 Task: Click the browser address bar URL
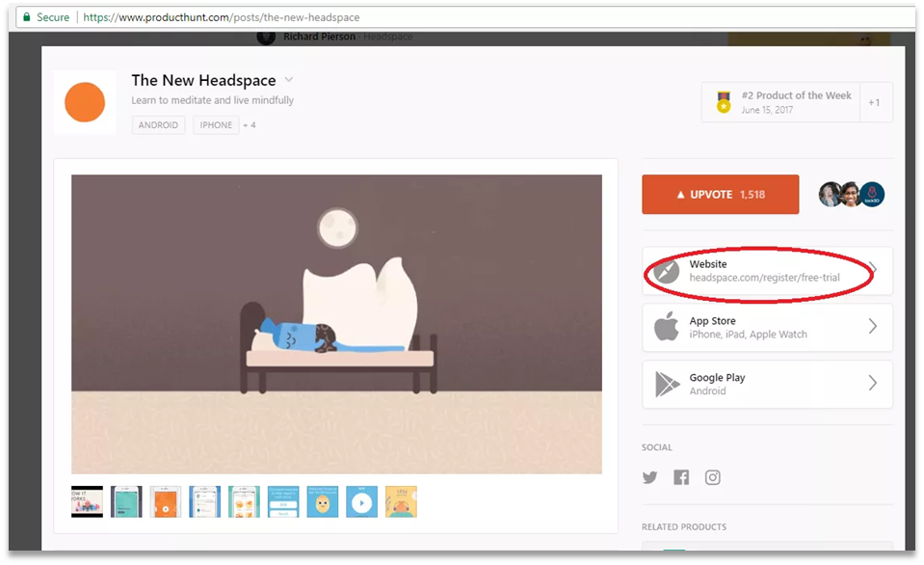coord(221,17)
